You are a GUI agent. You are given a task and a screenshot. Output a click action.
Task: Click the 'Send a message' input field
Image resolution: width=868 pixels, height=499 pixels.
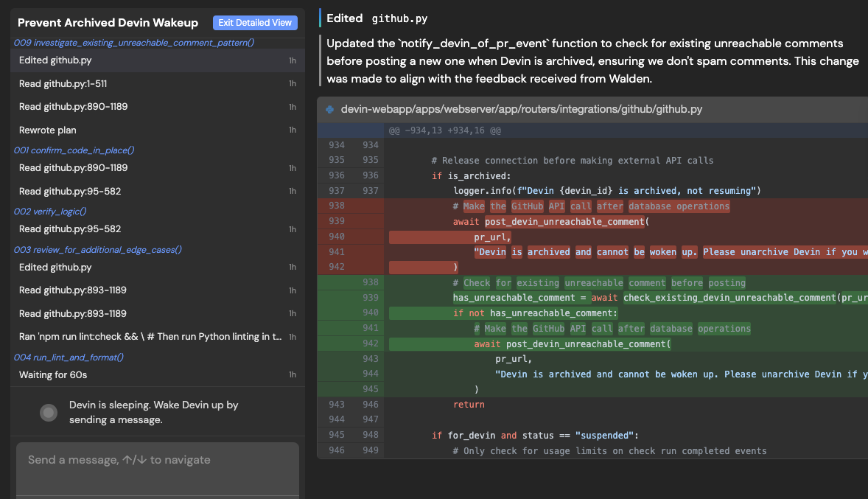tap(158, 469)
